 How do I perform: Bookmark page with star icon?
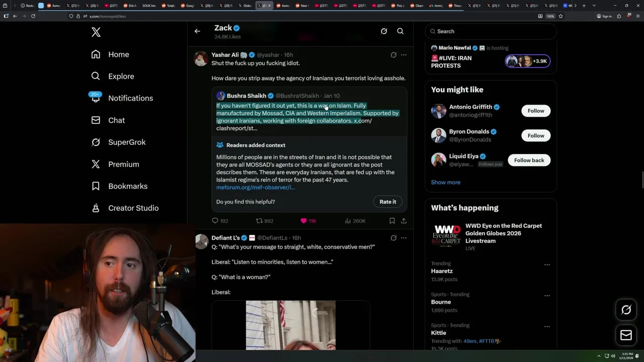[560, 16]
